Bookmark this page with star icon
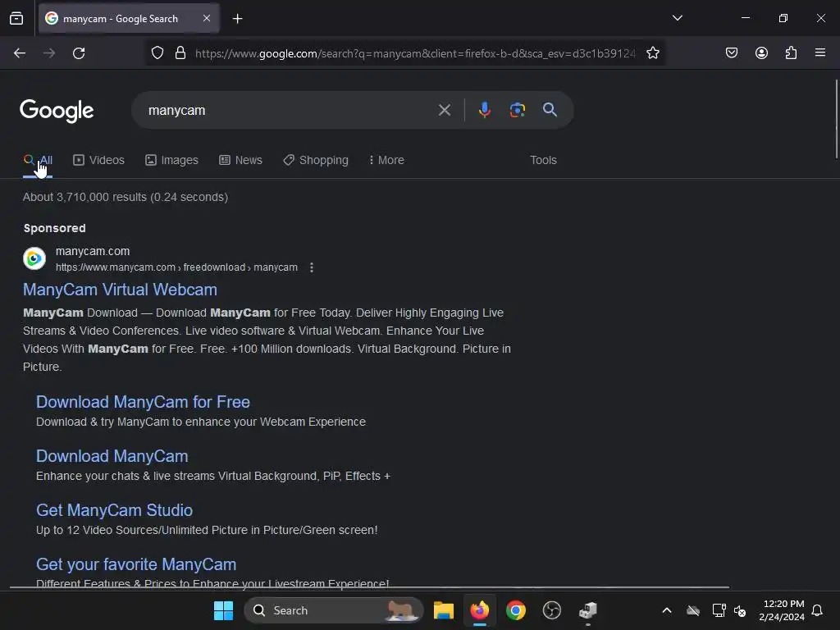The height and width of the screenshot is (630, 840). (x=652, y=53)
